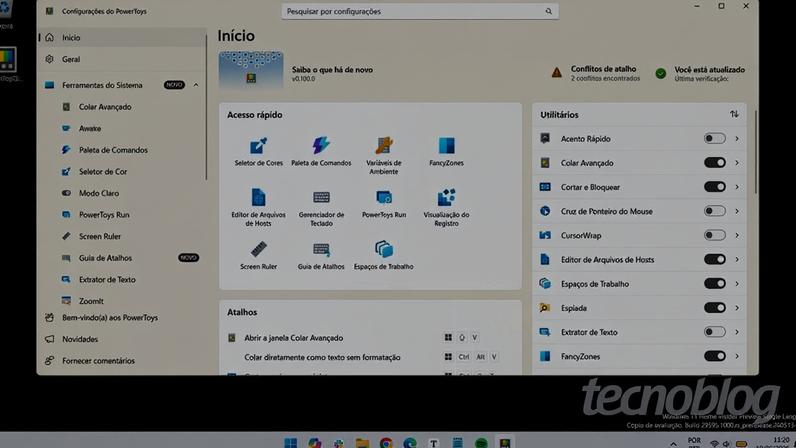Open Acento Rápido settings chevron
Viewport: 796px width, 448px height.
(x=737, y=139)
